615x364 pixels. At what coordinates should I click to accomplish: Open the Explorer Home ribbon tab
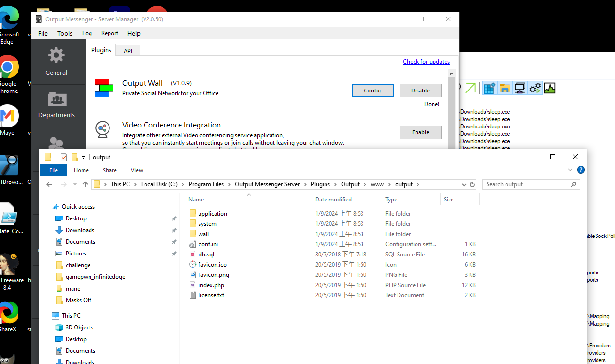pyautogui.click(x=81, y=170)
